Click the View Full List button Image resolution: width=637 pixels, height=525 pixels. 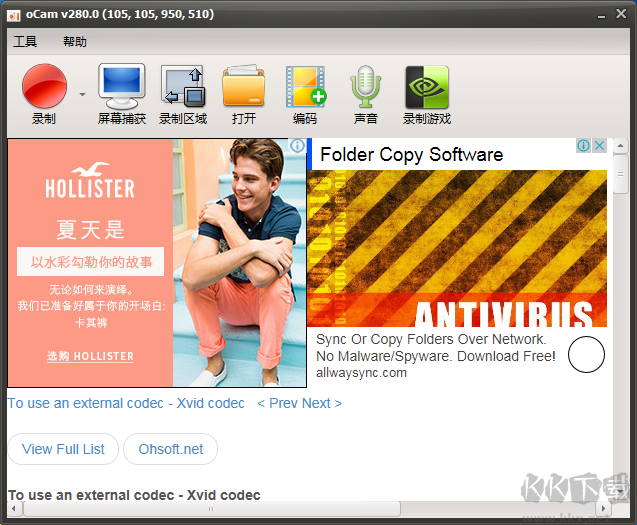[63, 449]
